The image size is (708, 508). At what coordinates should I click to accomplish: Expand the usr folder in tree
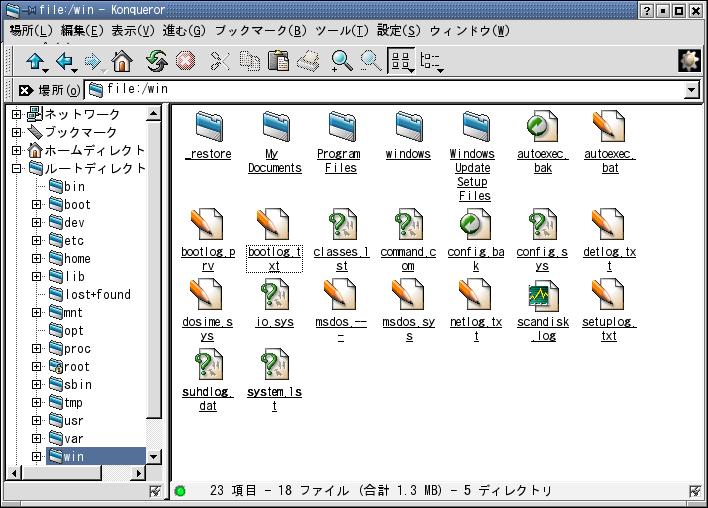(x=36, y=421)
